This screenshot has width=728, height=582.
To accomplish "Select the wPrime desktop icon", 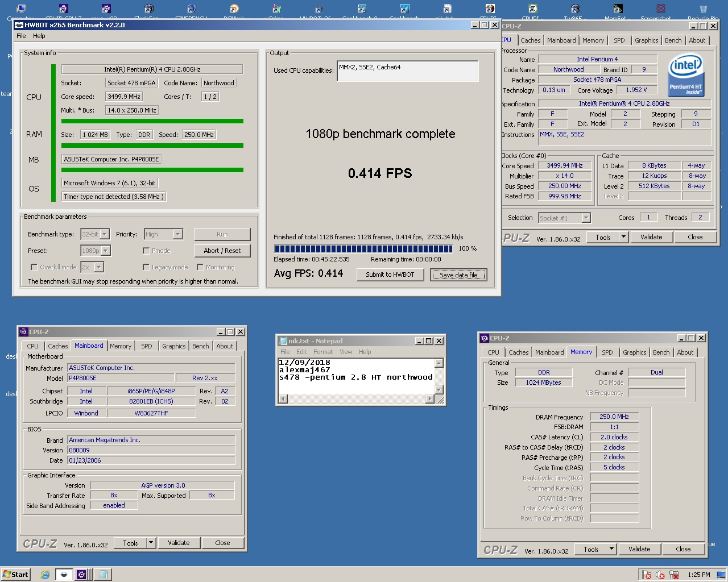I will pos(276,9).
